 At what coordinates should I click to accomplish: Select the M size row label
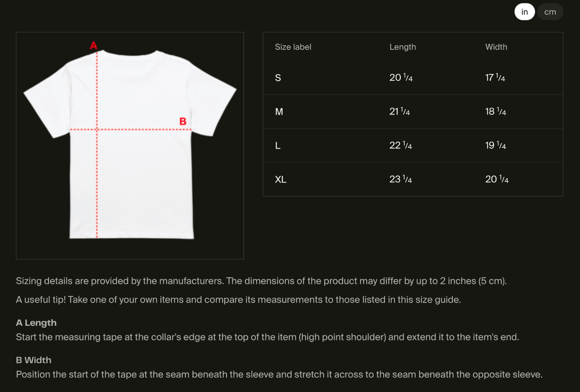point(279,112)
